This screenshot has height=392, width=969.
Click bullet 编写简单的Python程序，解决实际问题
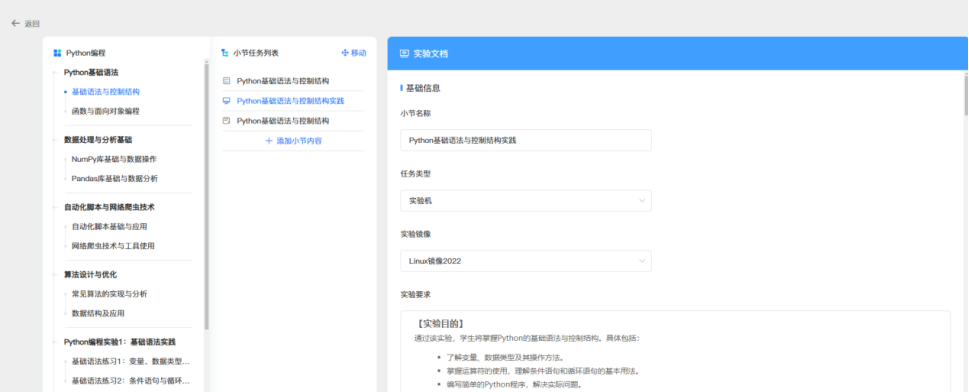514,385
